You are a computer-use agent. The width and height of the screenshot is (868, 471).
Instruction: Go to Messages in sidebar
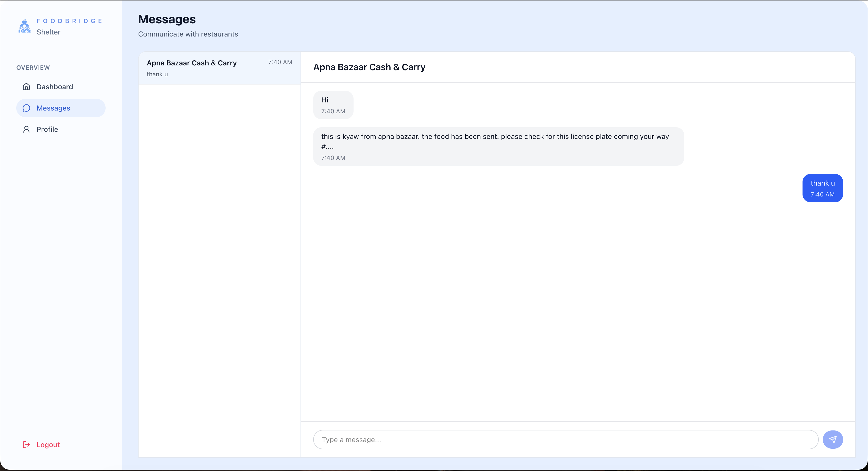pos(54,108)
